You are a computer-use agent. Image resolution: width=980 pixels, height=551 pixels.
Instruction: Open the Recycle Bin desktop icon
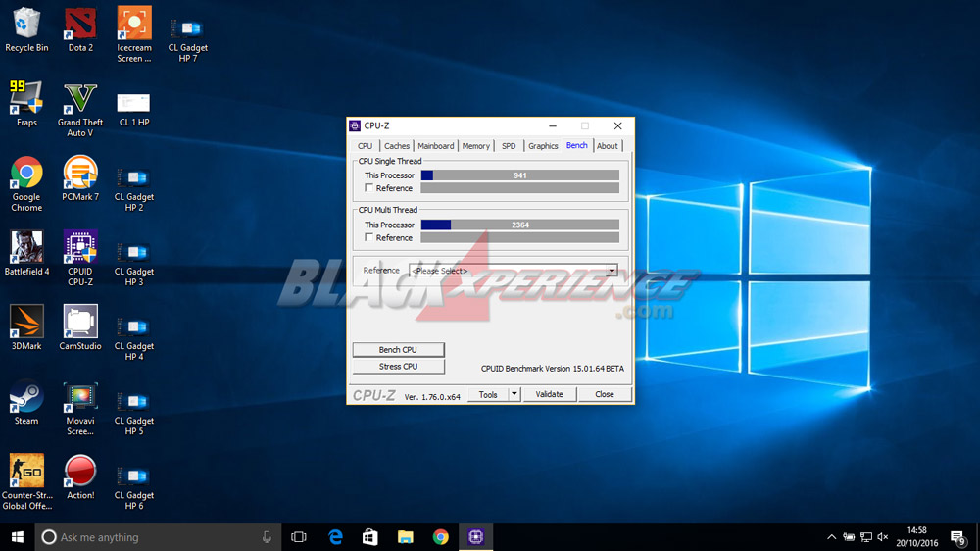pos(26,29)
